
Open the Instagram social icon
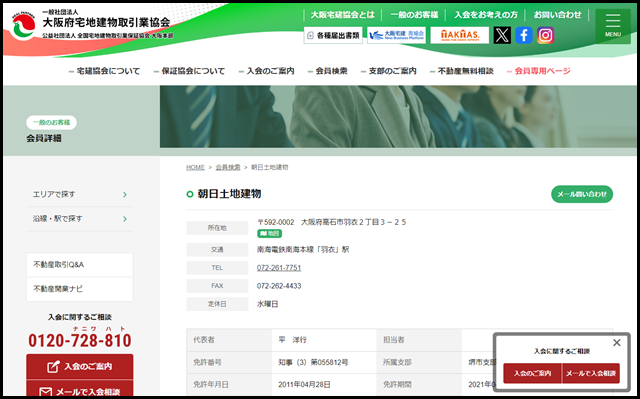[545, 35]
